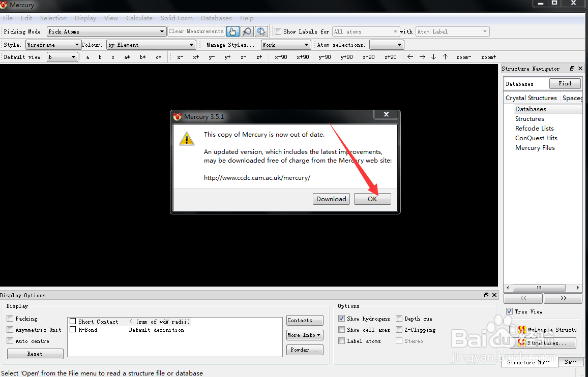
Task: Uncheck Tree View checkbox
Action: 509,311
